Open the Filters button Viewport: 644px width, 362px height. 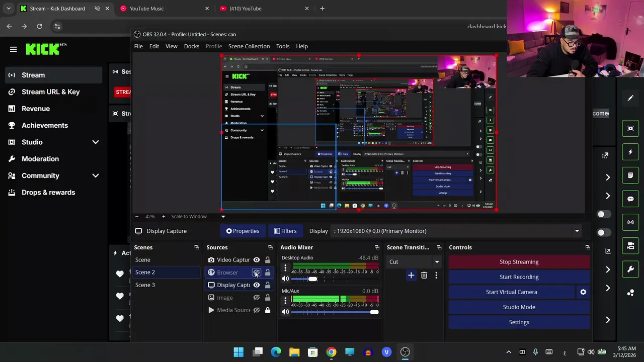[x=285, y=231]
